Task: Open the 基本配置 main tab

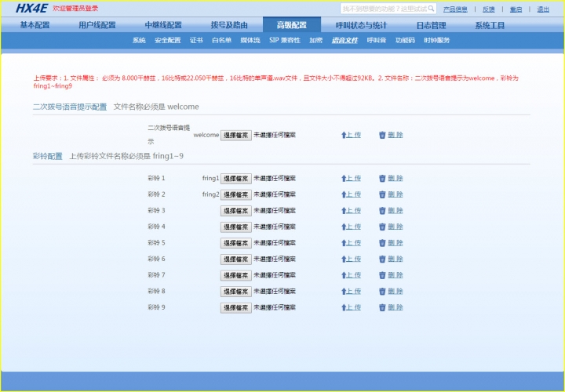Action: coord(35,25)
